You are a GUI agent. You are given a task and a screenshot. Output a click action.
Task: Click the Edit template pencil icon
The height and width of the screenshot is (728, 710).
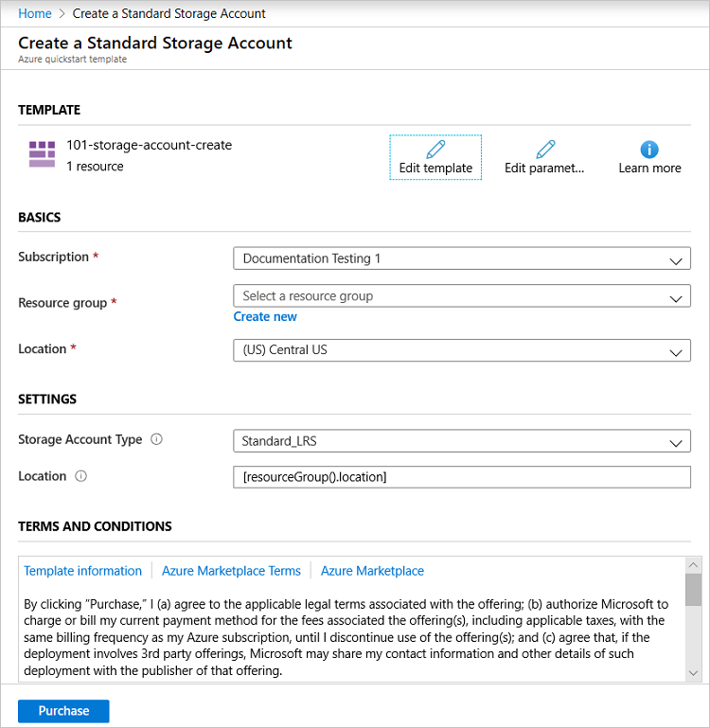click(435, 150)
